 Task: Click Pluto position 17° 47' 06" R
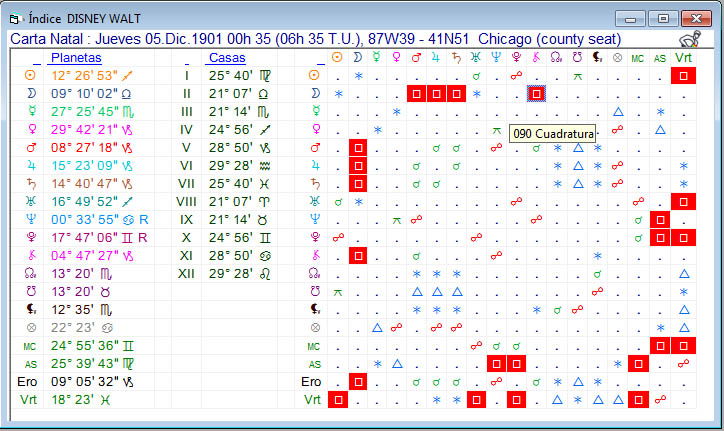[99, 237]
